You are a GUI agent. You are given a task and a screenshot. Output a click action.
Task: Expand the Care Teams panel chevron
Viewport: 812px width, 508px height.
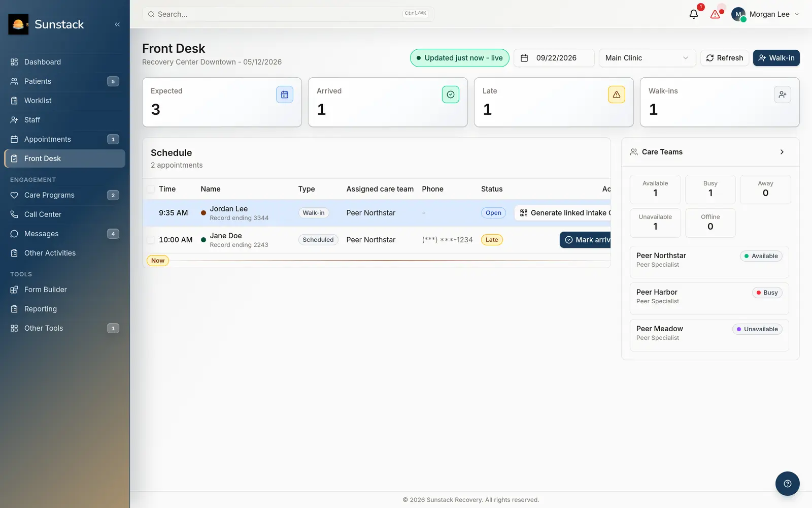[782, 152]
